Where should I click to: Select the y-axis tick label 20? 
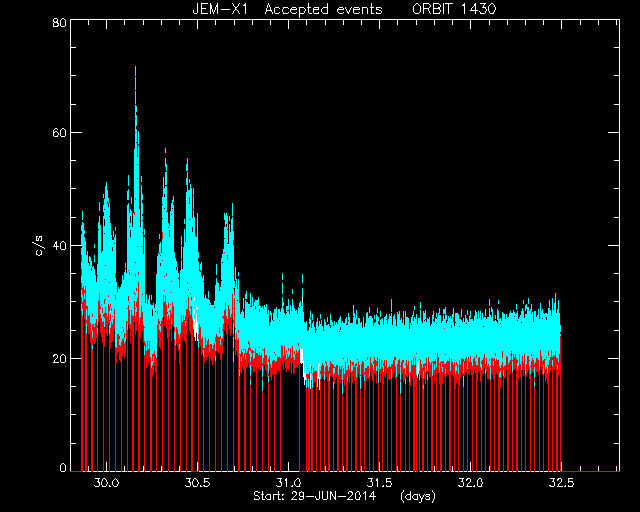pos(59,358)
